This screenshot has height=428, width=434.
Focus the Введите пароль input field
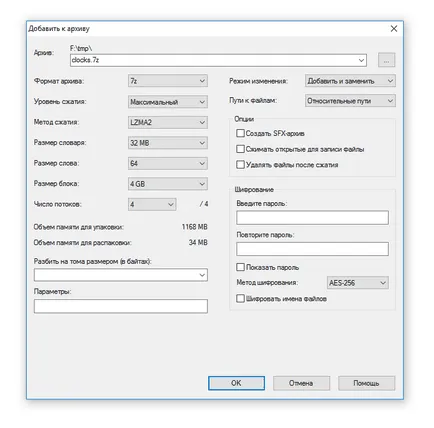pyautogui.click(x=312, y=217)
